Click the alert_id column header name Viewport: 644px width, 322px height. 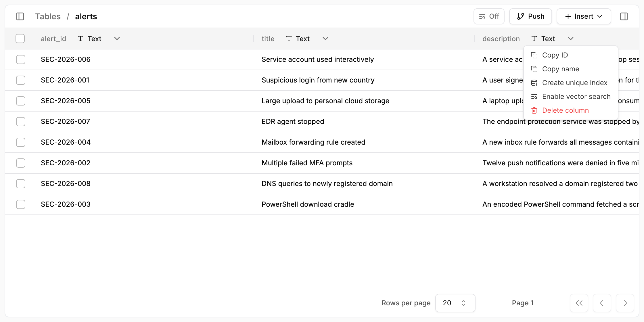[53, 39]
